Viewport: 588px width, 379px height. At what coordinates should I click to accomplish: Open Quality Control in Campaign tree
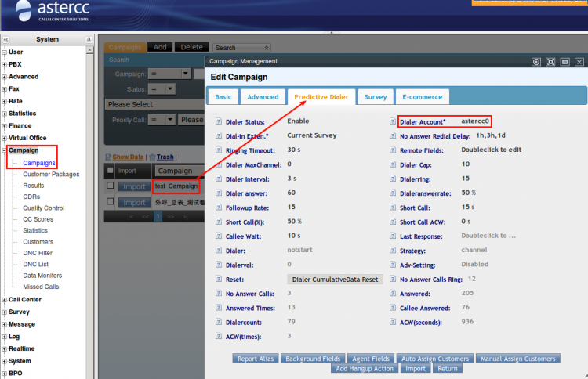pyautogui.click(x=43, y=208)
